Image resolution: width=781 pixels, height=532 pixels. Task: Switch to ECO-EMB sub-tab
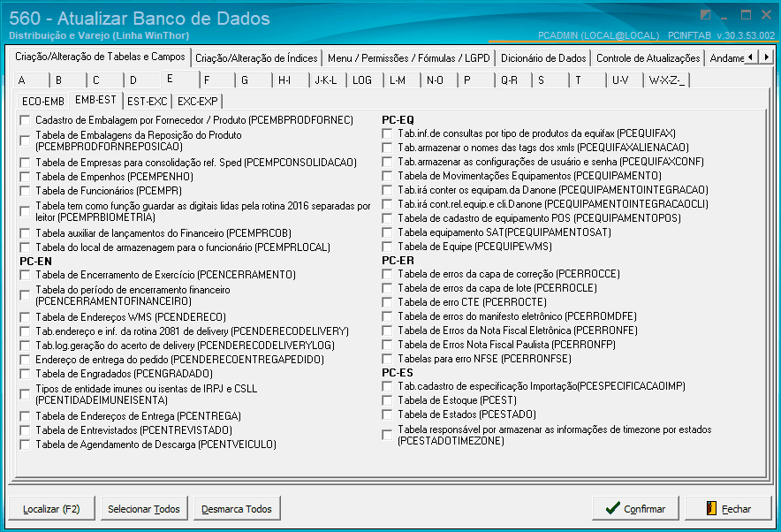[42, 101]
